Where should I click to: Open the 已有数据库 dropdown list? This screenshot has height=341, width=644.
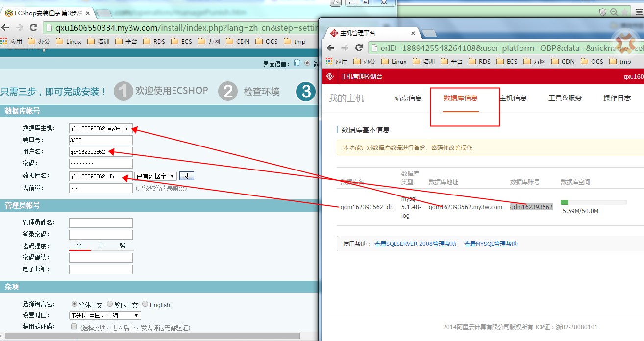pos(155,176)
